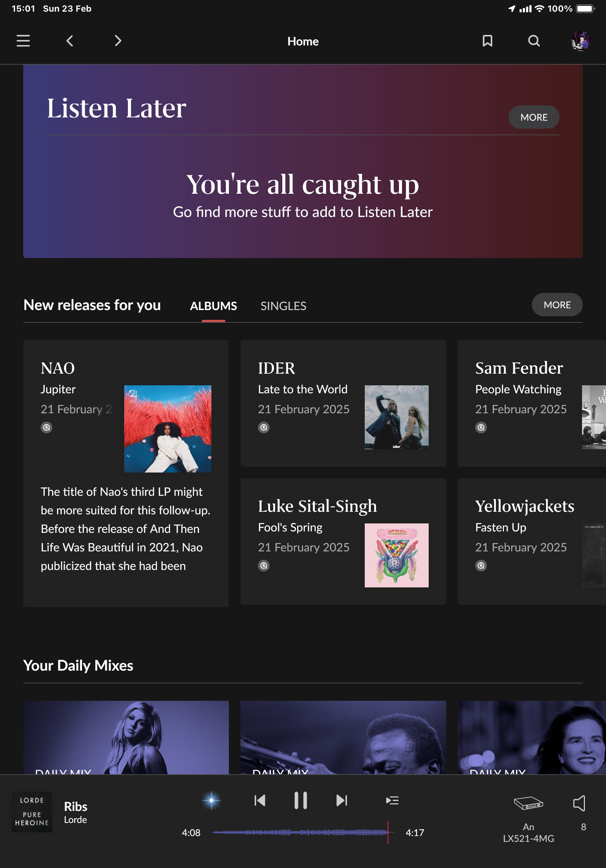Viewport: 606px width, 868px height.
Task: Open the smiling woman Daily Mix card
Action: coord(532,737)
